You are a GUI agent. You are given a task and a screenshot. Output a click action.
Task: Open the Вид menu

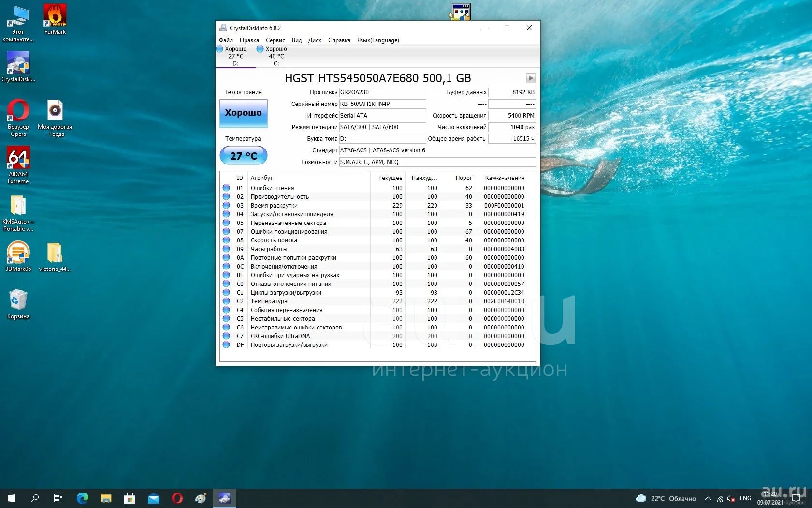click(x=297, y=40)
